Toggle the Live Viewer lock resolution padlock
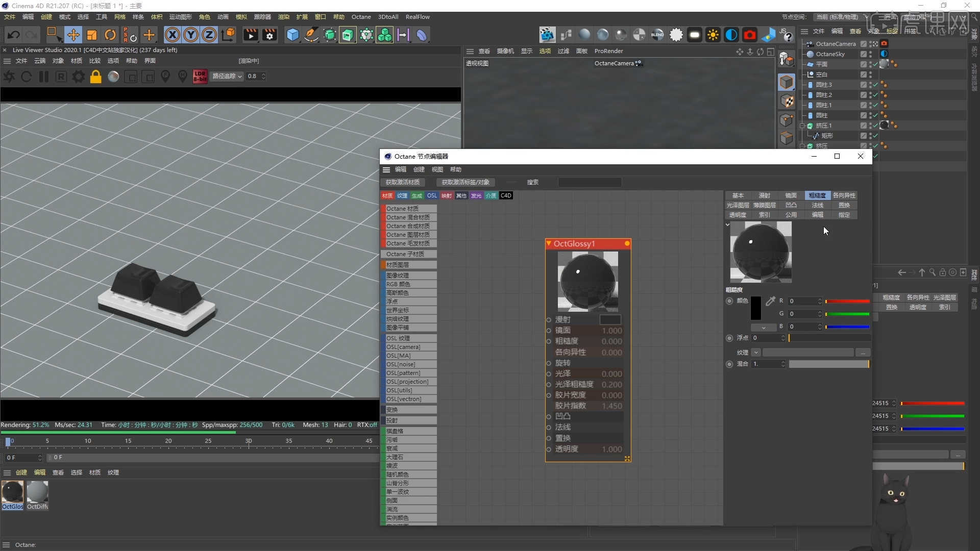Screen dimensions: 980x551 95,77
